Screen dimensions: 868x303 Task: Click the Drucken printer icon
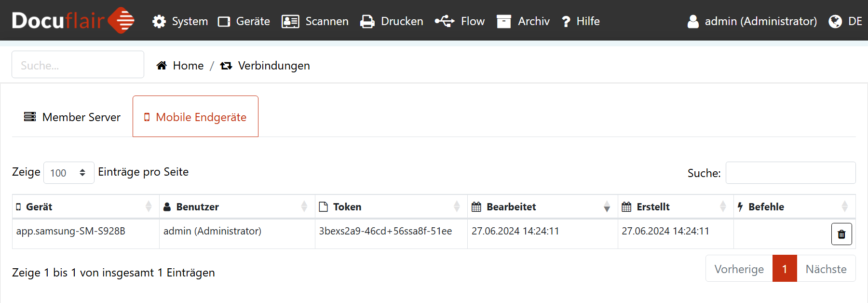[367, 21]
